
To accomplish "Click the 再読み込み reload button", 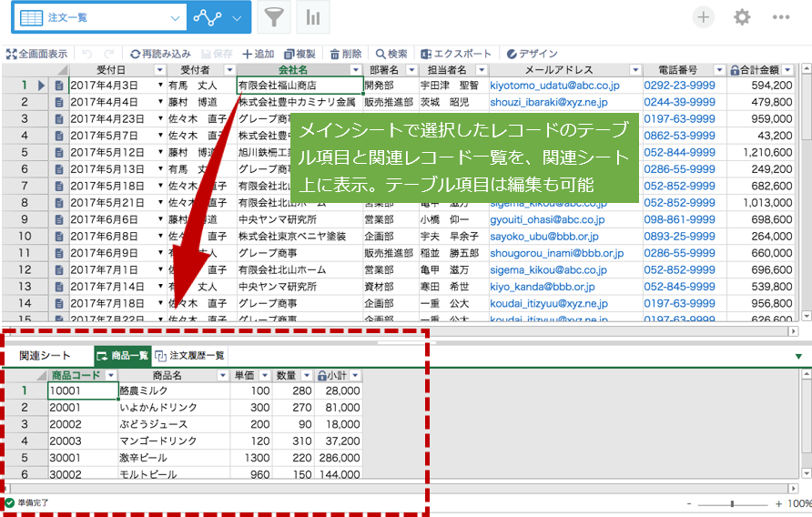I will (160, 54).
